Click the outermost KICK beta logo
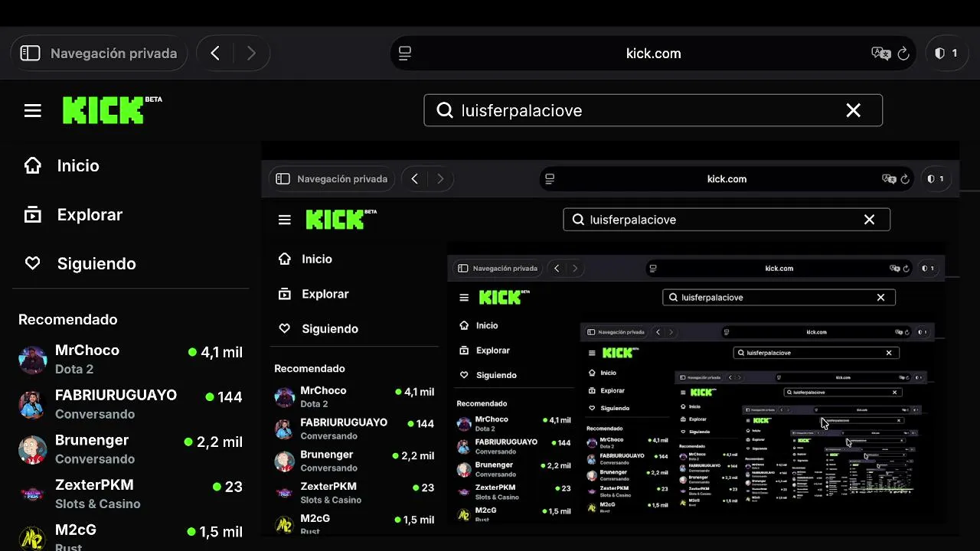The height and width of the screenshot is (551, 980). tap(112, 110)
